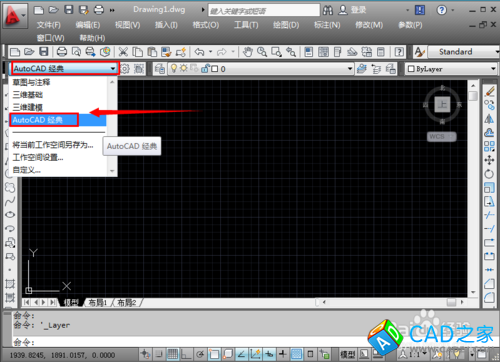Open the 格式(O) menu
This screenshot has height=362, width=500.
[x=206, y=25]
